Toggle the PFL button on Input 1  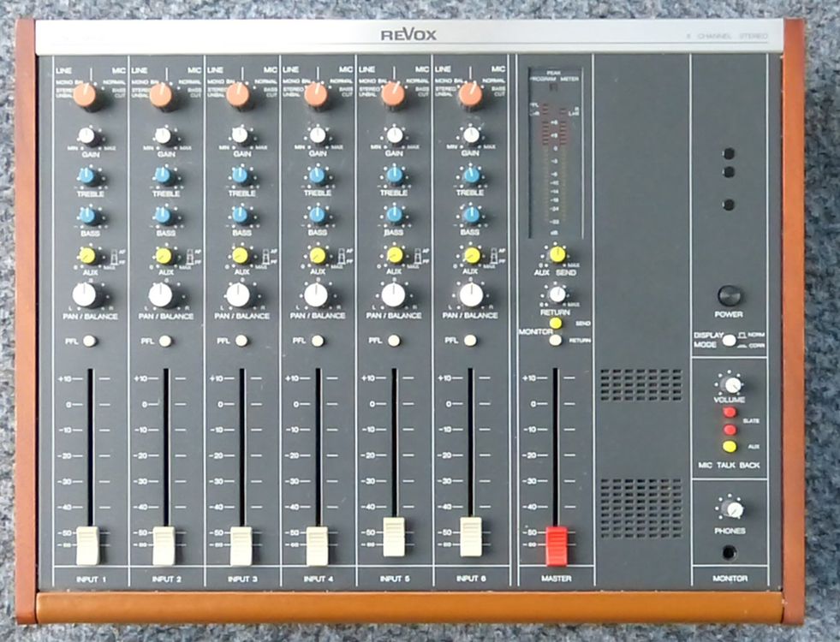(89, 341)
